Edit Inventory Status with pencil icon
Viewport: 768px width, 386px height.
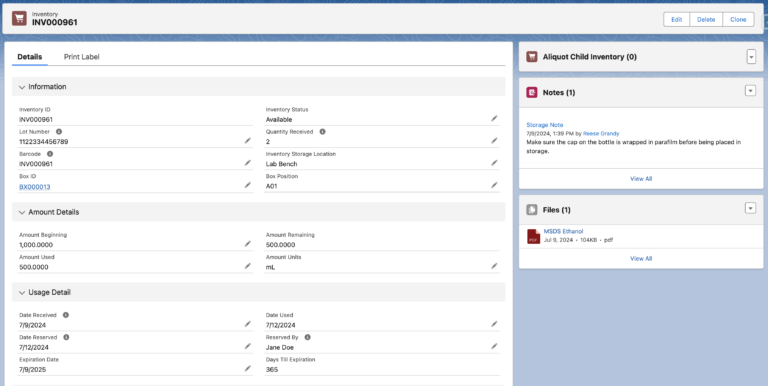(494, 119)
